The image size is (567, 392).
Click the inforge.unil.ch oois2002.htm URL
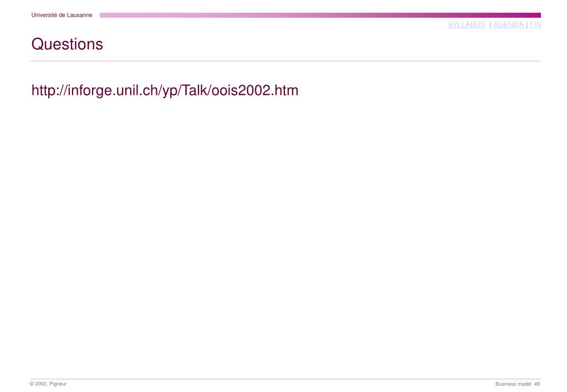165,90
